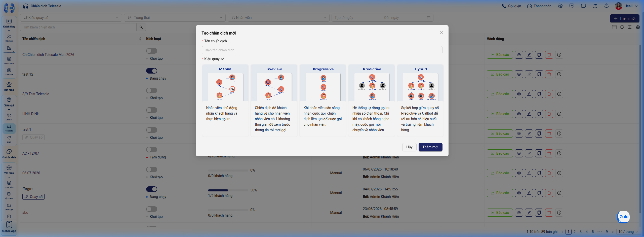Select the Manual dialing mode card
The width and height of the screenshot is (644, 237).
tap(225, 100)
